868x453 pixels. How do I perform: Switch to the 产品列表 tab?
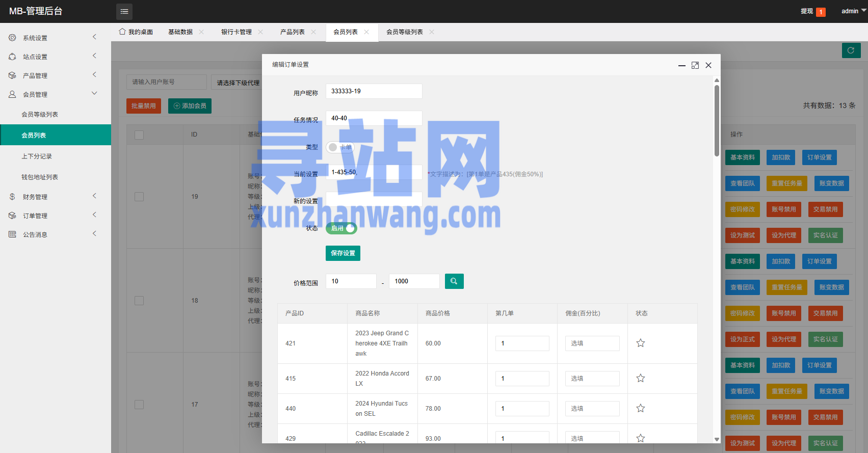pyautogui.click(x=293, y=32)
